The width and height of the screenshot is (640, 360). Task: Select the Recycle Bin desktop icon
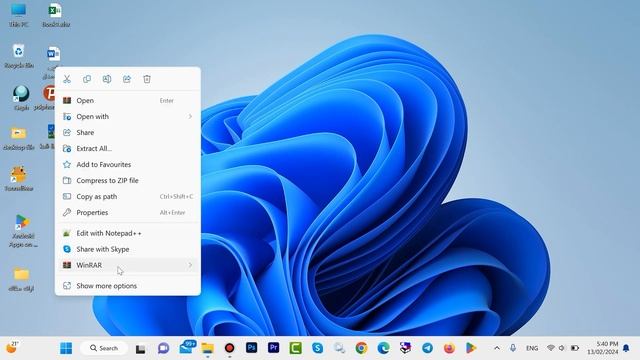[19, 56]
